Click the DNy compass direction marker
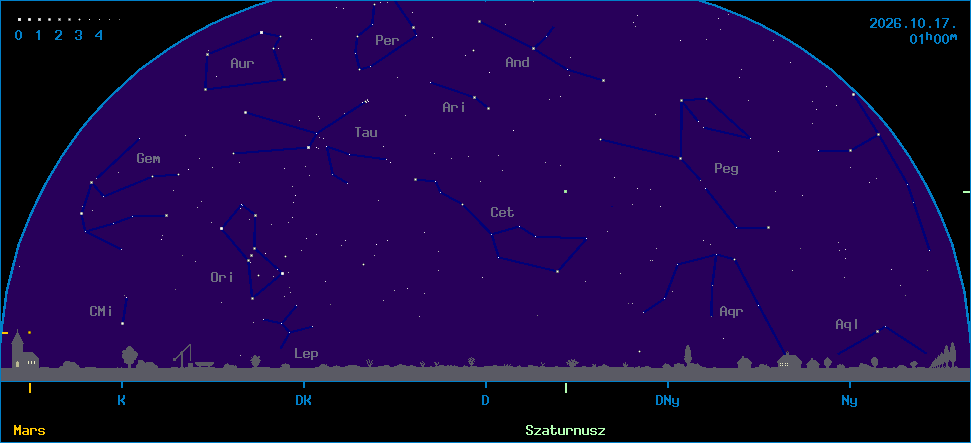Screen dimensions: 971x443 click(667, 401)
